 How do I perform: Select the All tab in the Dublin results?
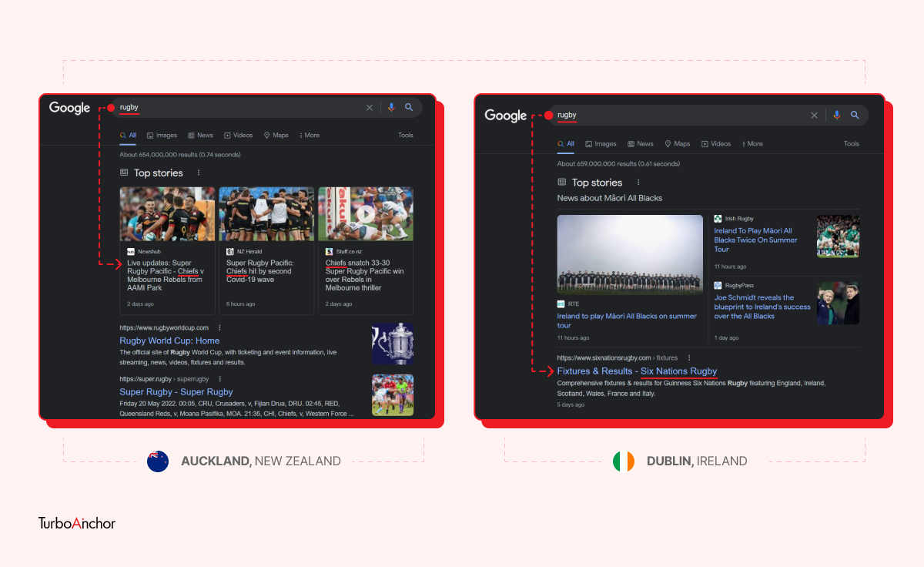tap(566, 144)
